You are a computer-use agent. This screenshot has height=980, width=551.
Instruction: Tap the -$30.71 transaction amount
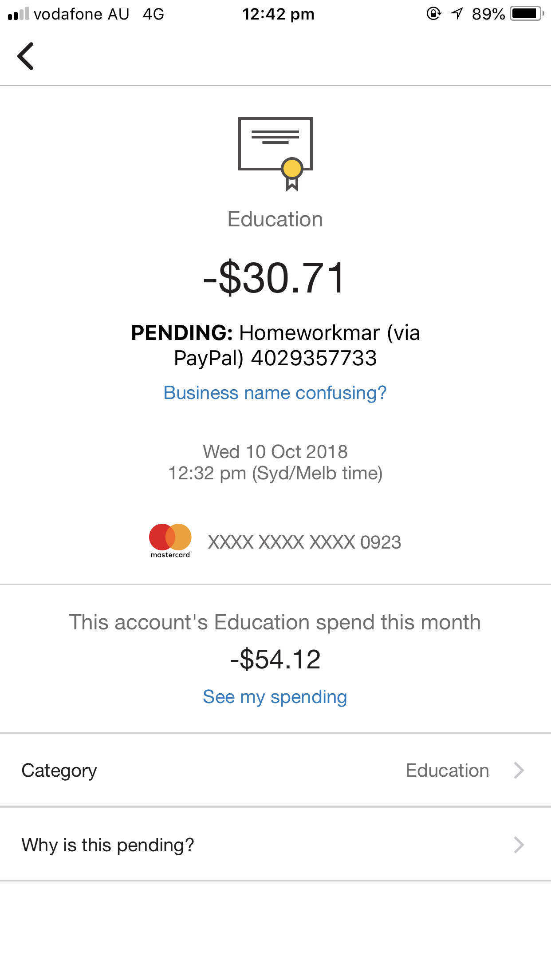coord(275,278)
